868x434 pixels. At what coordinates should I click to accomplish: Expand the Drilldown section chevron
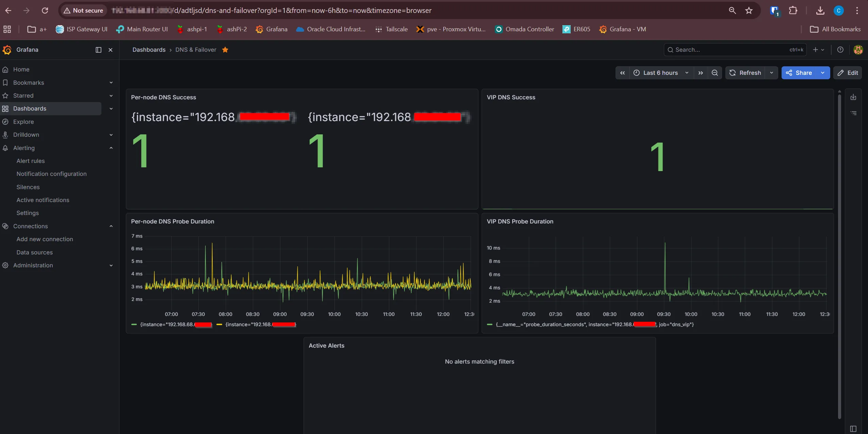point(111,135)
